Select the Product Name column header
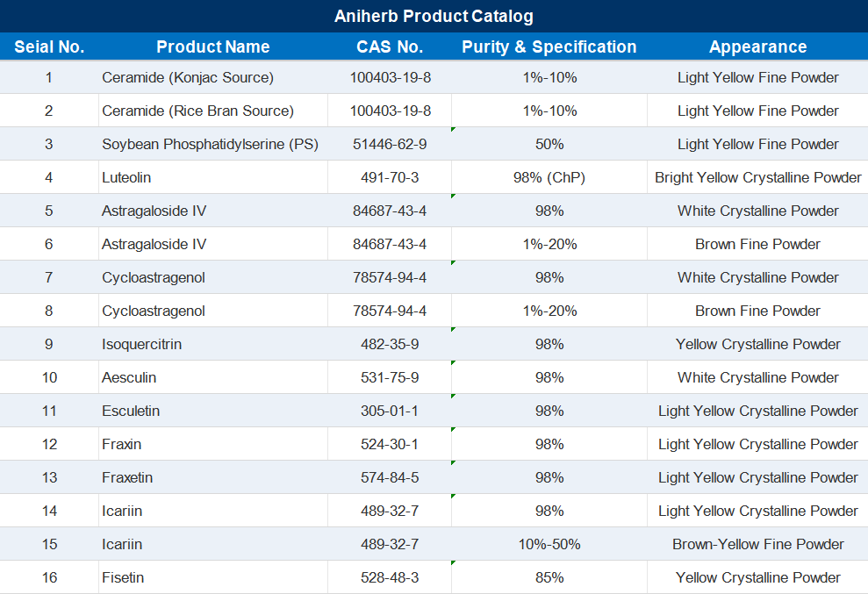This screenshot has width=868, height=594. point(213,47)
